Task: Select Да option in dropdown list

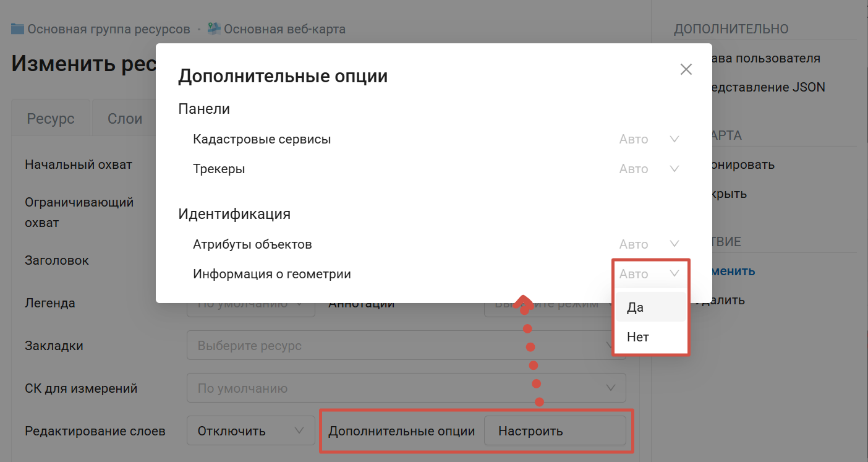Action: coord(650,307)
